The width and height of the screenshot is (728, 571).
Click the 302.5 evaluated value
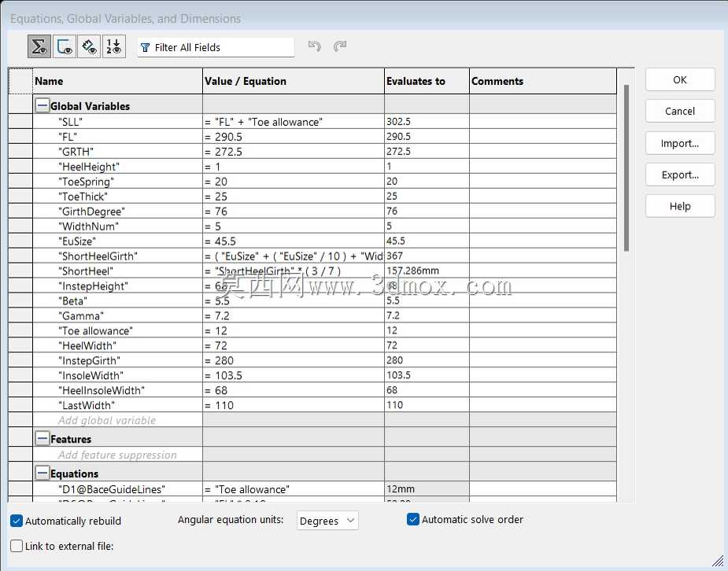point(399,122)
